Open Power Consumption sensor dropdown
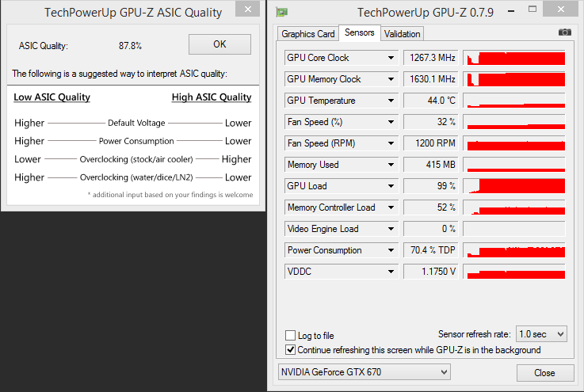Image resolution: width=584 pixels, height=392 pixels. coord(342,250)
